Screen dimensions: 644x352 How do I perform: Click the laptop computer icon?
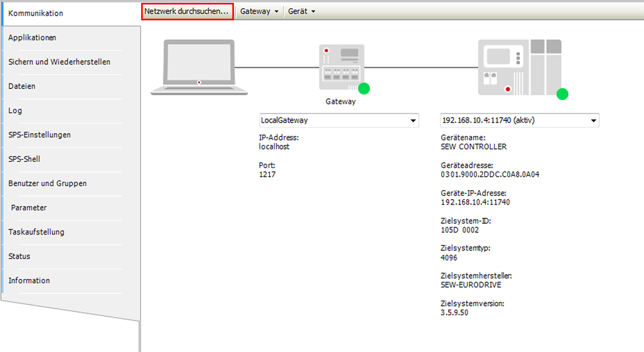click(x=199, y=67)
